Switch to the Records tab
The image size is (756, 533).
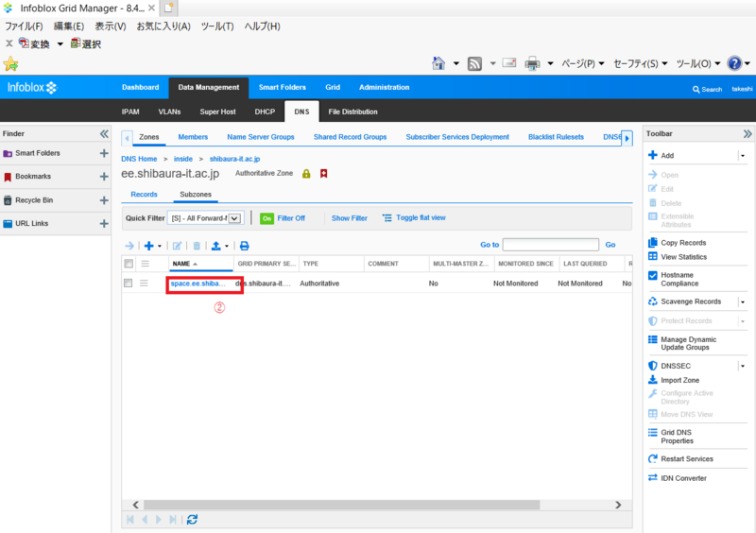[144, 195]
